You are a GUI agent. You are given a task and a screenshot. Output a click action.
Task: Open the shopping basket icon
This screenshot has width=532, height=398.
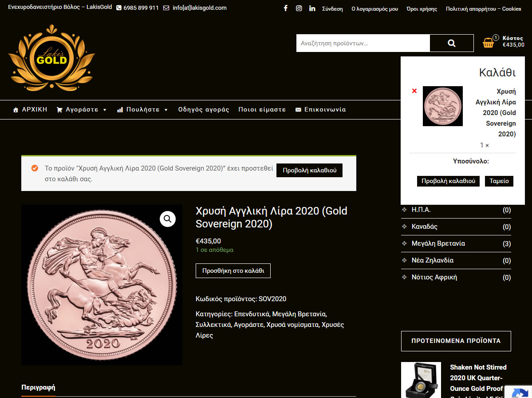click(x=488, y=43)
